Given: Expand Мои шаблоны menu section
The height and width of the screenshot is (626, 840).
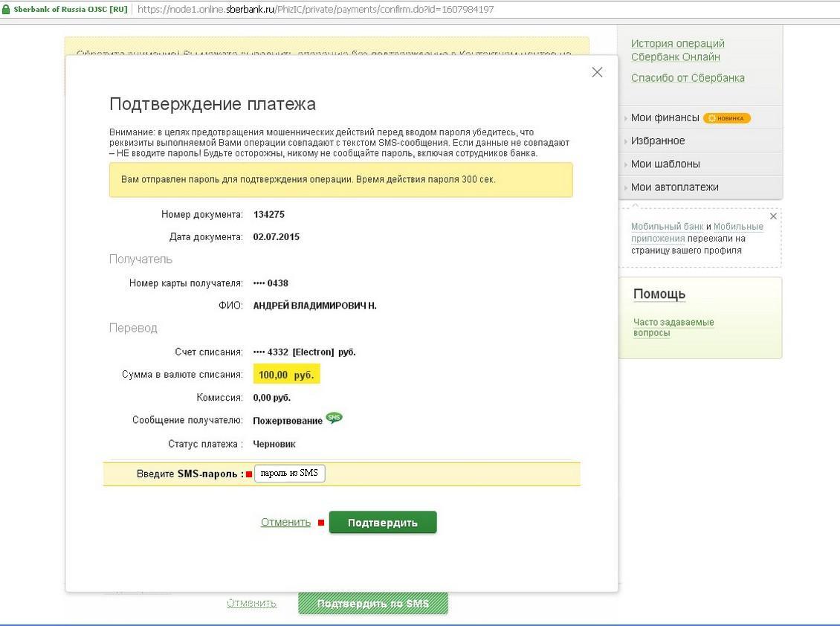Looking at the screenshot, I should click(665, 164).
